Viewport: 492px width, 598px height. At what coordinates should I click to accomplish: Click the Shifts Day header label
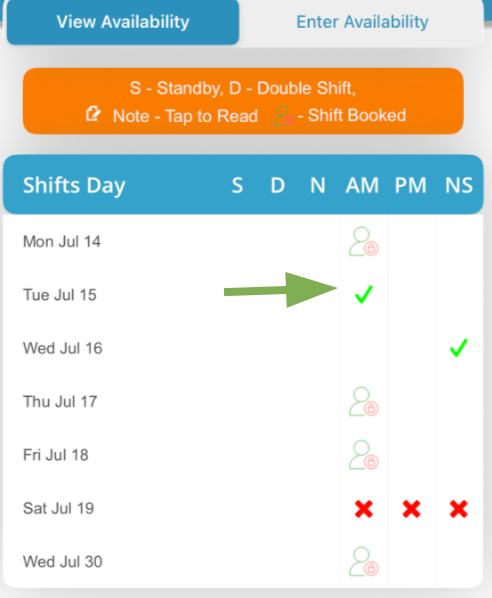click(74, 186)
